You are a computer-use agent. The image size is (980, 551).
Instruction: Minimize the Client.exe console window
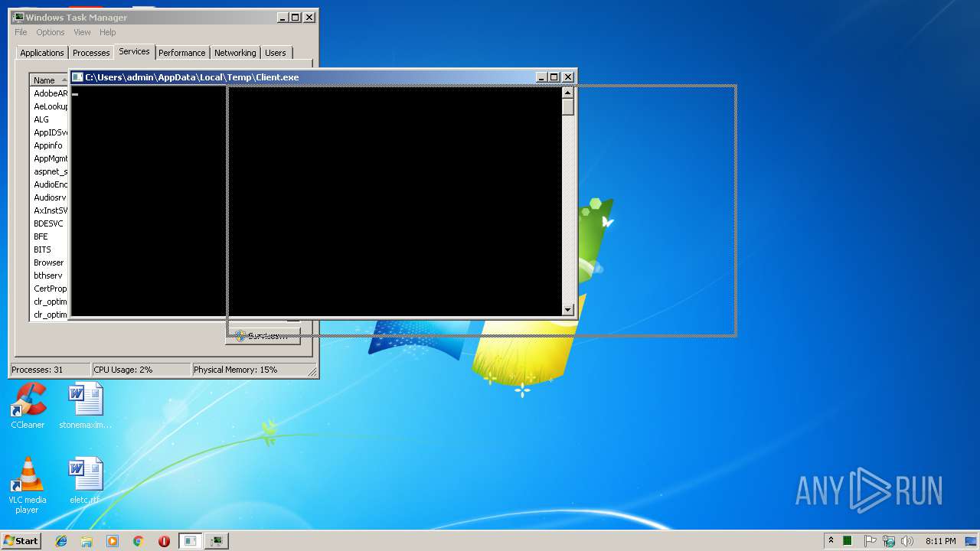[x=541, y=77]
